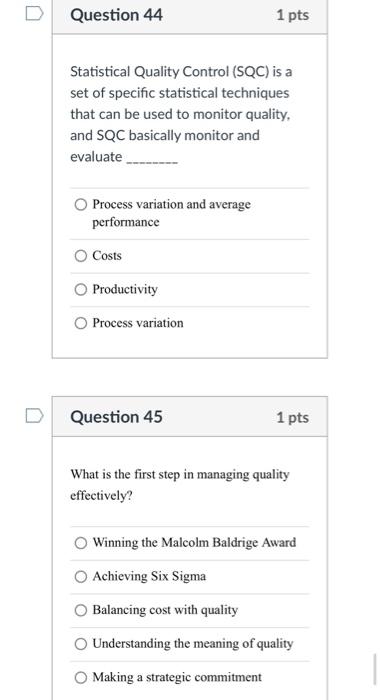Click the Question 45 header title
The image size is (380, 700).
point(117,417)
